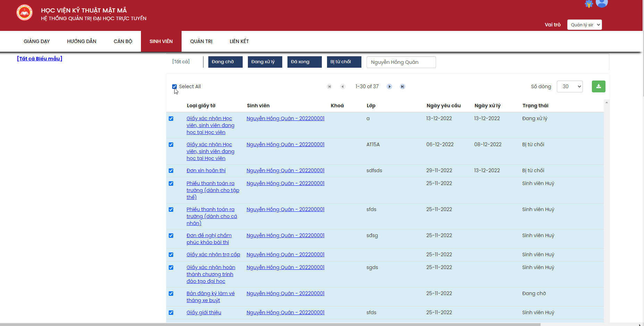Click the Ngày yêu cầu column header
Viewport: 644px width, 326px height.
click(x=444, y=106)
